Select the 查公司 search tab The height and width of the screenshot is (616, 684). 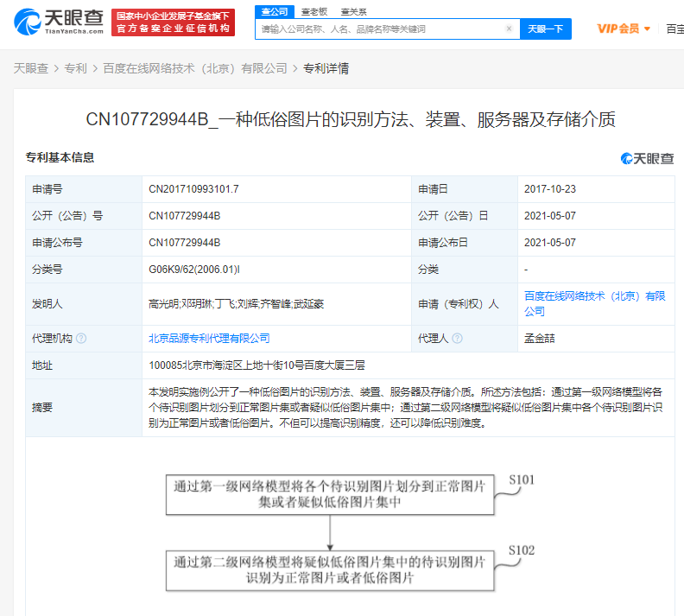click(275, 12)
